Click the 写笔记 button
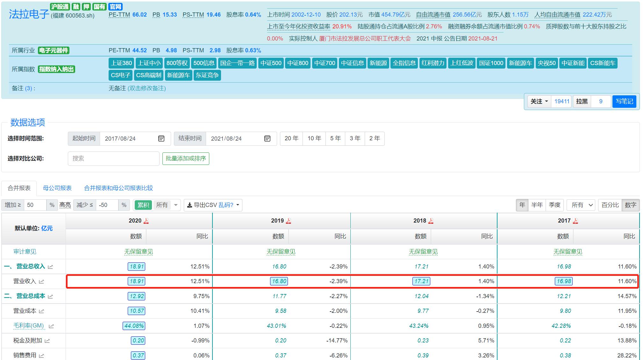The width and height of the screenshot is (644, 360). point(624,101)
